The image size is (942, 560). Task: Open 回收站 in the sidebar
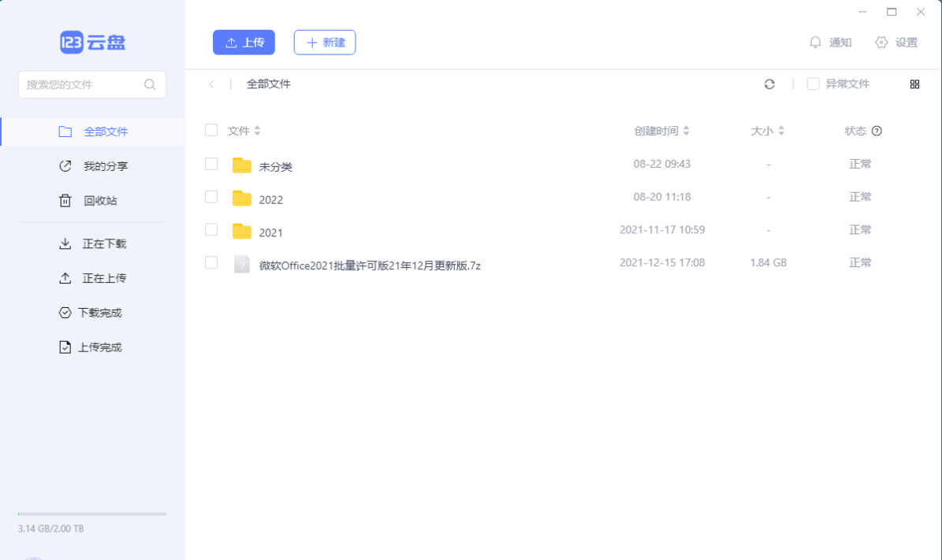(99, 201)
